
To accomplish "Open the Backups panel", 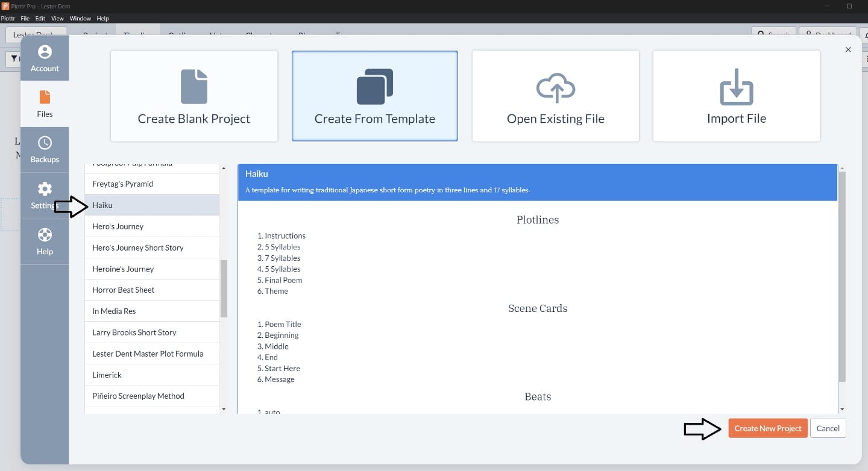I will point(45,149).
